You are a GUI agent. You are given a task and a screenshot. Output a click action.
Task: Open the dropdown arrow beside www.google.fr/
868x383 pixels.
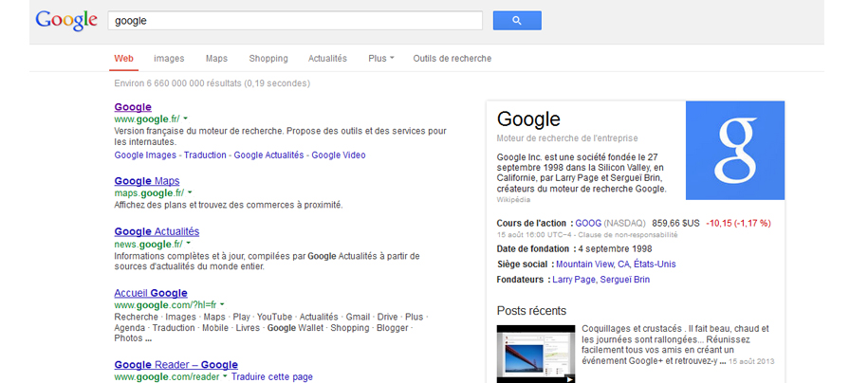(185, 119)
